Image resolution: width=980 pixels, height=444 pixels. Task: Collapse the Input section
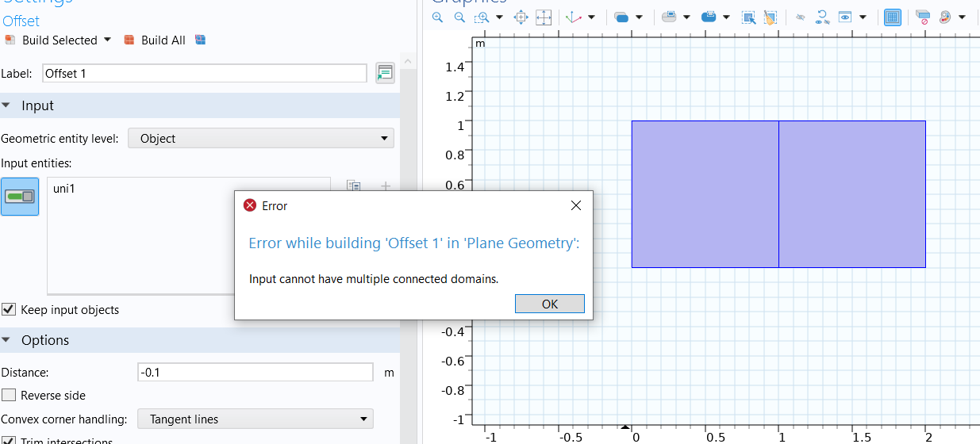6,106
